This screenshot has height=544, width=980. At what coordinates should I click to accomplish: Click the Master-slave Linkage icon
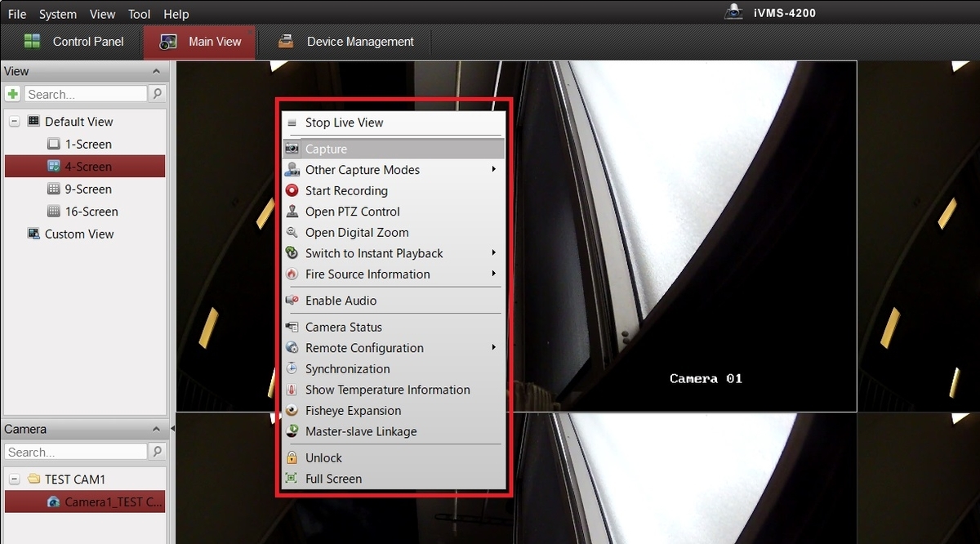[x=292, y=431]
